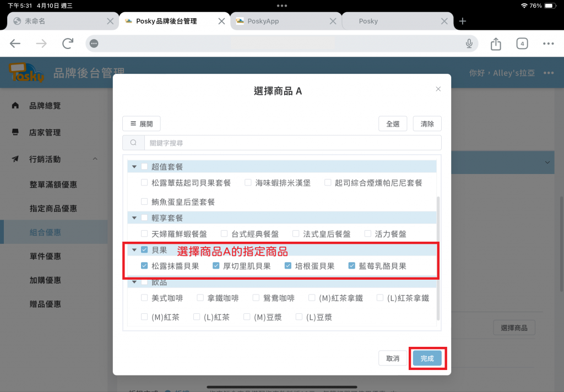Viewport: 564px width, 392px height.
Task: Click the store icon next to 店家管理
Action: (x=15, y=132)
